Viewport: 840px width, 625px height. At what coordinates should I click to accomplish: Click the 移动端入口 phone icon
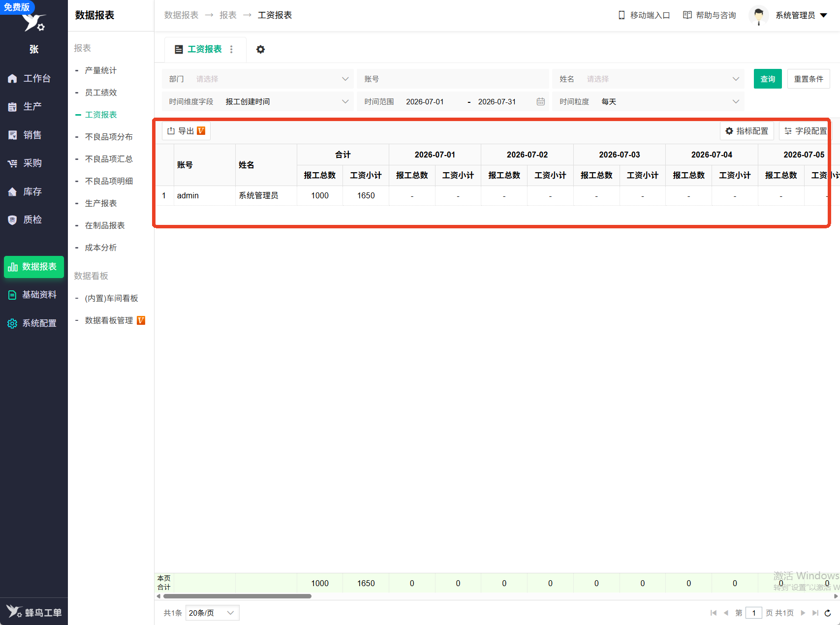coord(622,15)
